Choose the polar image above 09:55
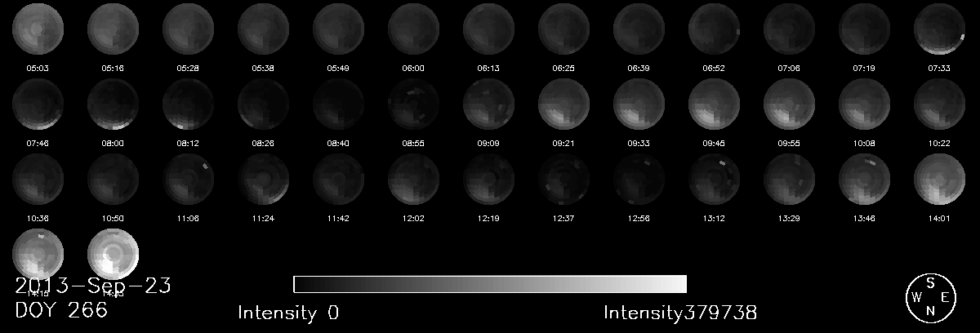Image resolution: width=980 pixels, height=333 pixels. point(790,104)
